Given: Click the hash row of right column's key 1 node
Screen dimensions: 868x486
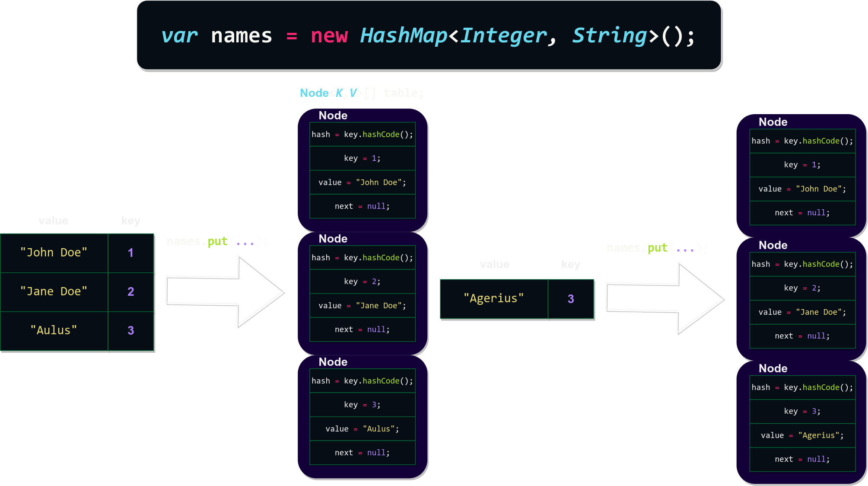Looking at the screenshot, I should point(802,141).
